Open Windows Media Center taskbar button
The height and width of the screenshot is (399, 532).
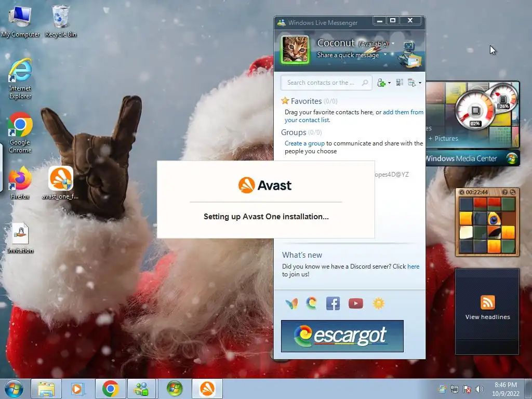[x=175, y=389]
